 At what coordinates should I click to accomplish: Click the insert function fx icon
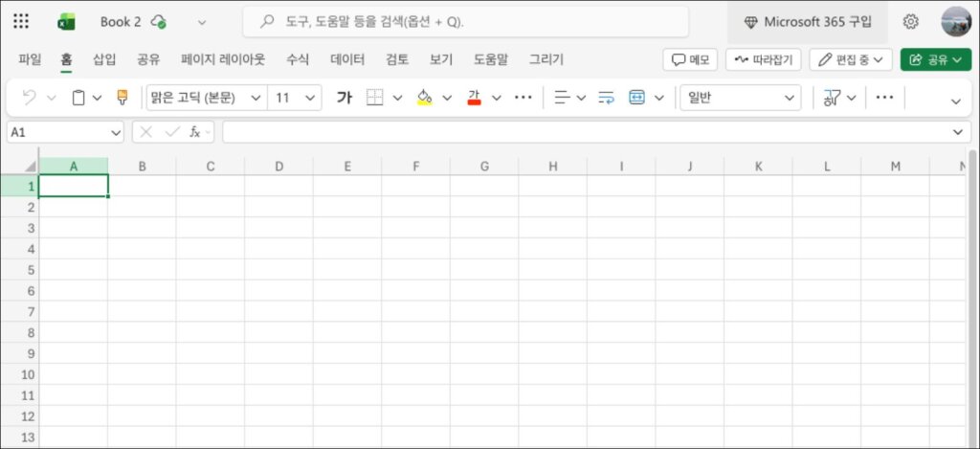pos(195,132)
